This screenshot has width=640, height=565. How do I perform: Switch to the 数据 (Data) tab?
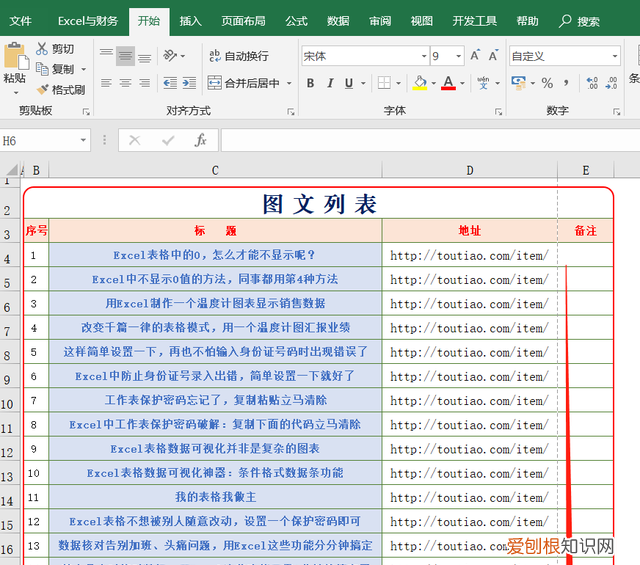click(x=338, y=21)
